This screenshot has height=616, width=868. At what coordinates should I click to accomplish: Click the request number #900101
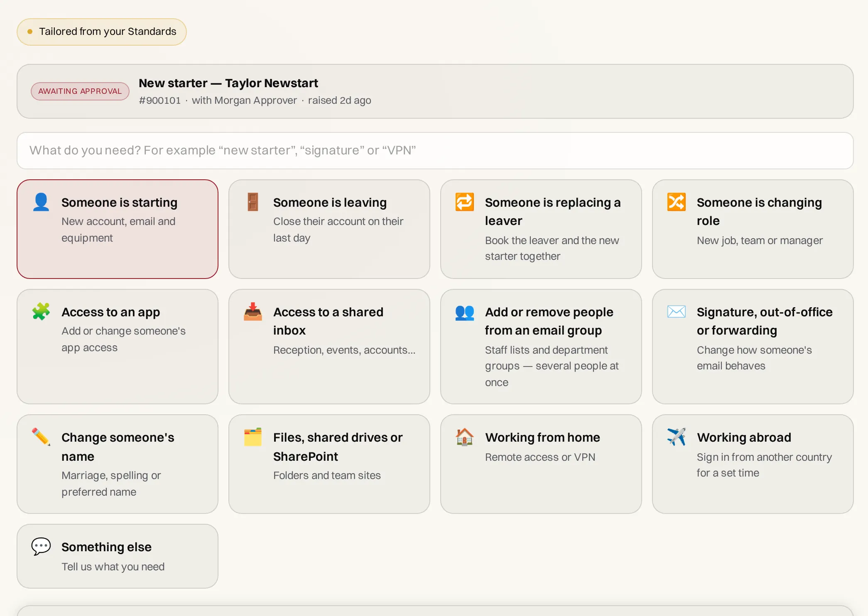click(160, 100)
